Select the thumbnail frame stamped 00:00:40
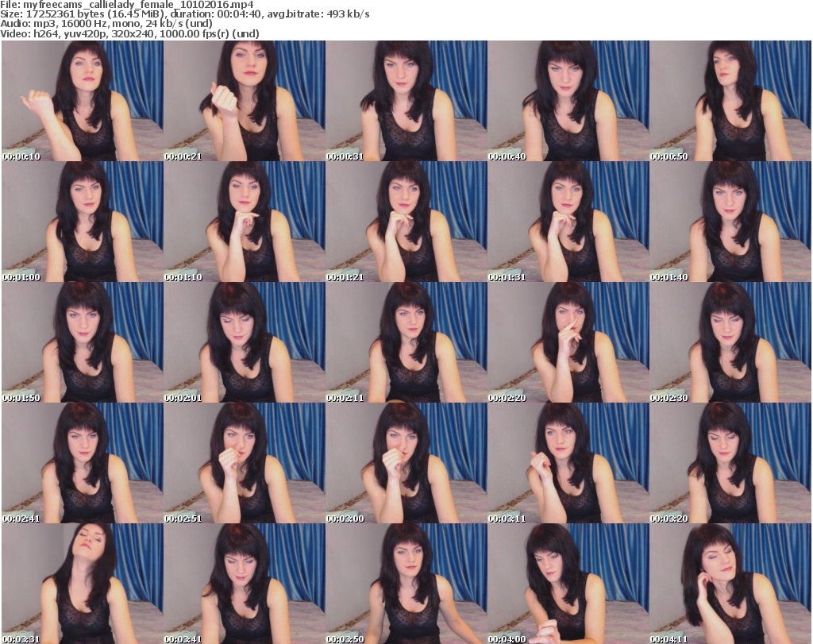The width and height of the screenshot is (813, 644). click(568, 101)
